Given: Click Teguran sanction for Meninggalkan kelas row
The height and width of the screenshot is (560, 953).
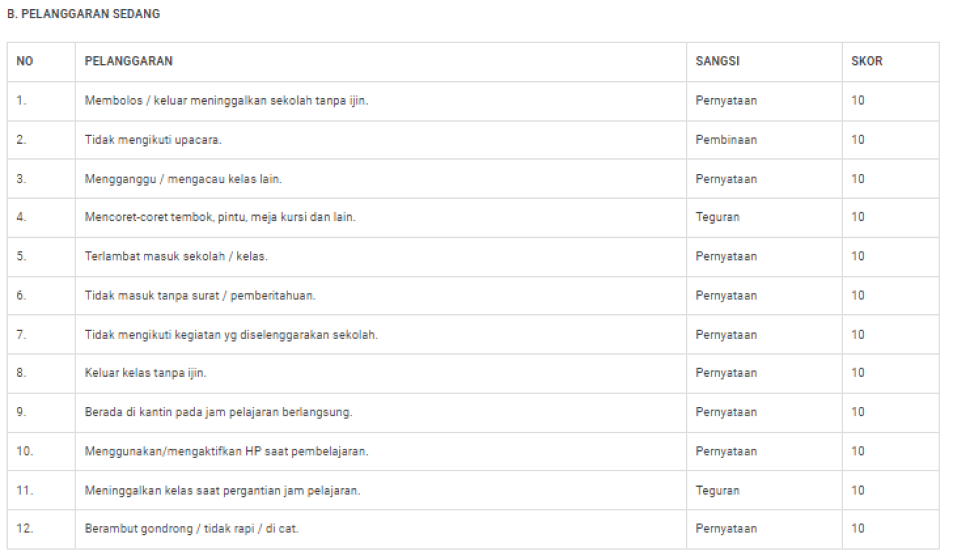Looking at the screenshot, I should point(717,490).
